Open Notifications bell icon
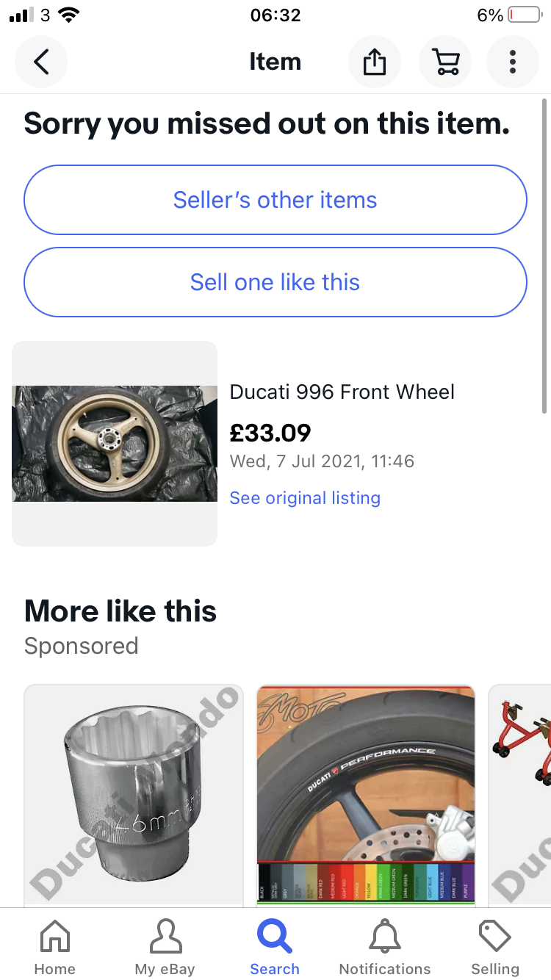The height and width of the screenshot is (980, 551). point(385,939)
